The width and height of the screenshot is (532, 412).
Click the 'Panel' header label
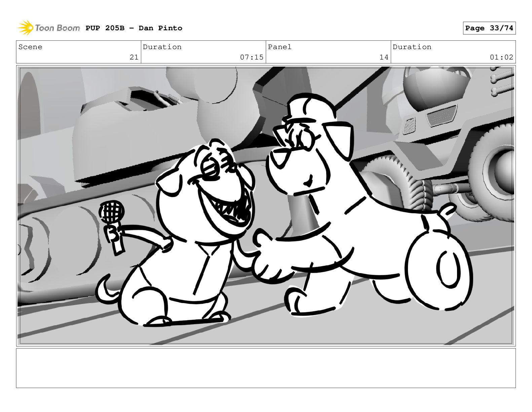point(280,47)
